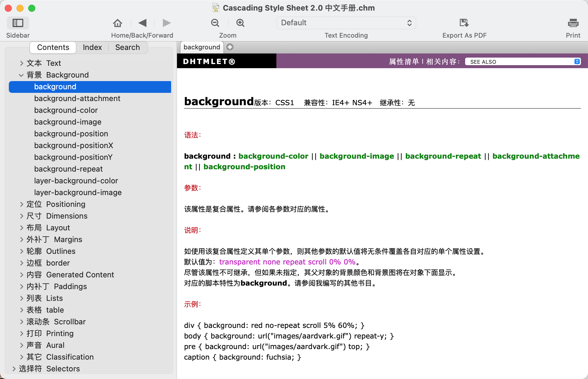588x379 pixels.
Task: Click the Home navigation icon
Action: click(118, 23)
